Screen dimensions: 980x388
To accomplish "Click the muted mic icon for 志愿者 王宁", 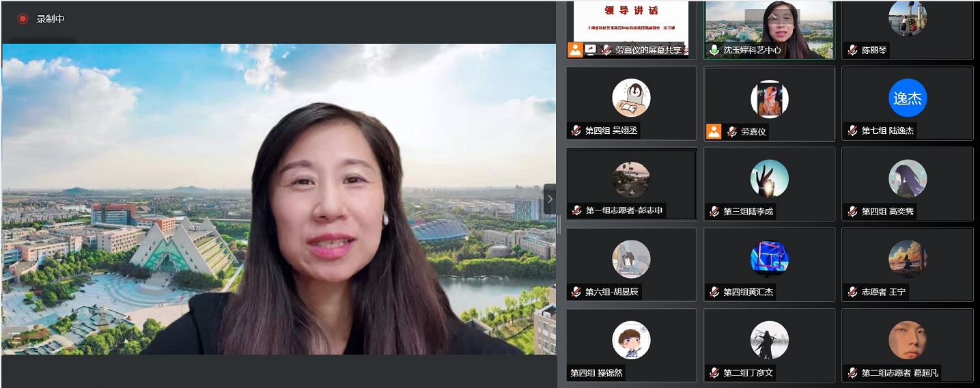I will [x=852, y=292].
